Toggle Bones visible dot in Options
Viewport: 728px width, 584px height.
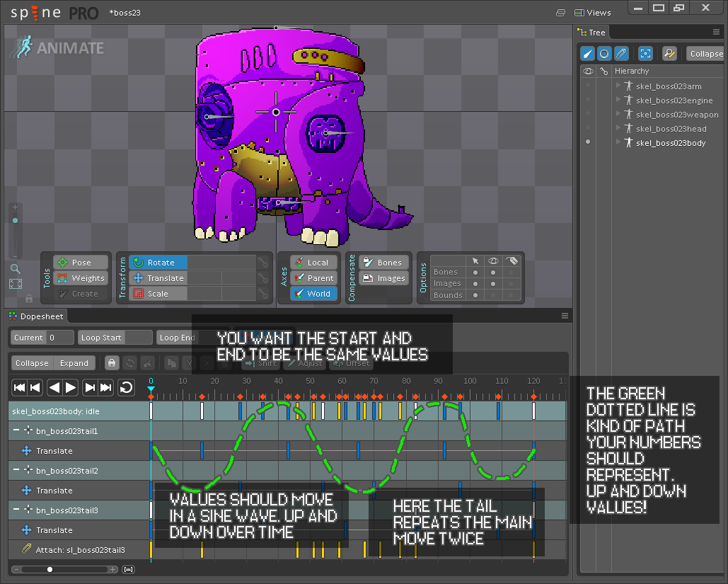pos(493,273)
